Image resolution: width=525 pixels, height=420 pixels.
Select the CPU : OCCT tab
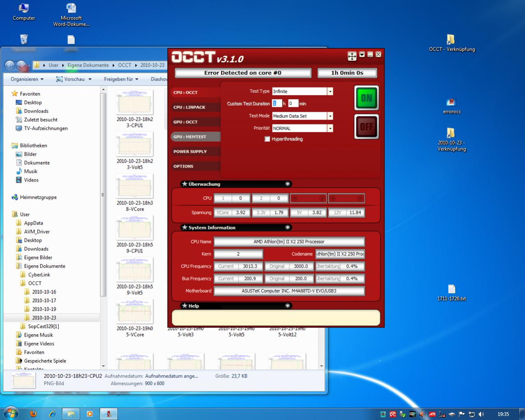(x=195, y=92)
